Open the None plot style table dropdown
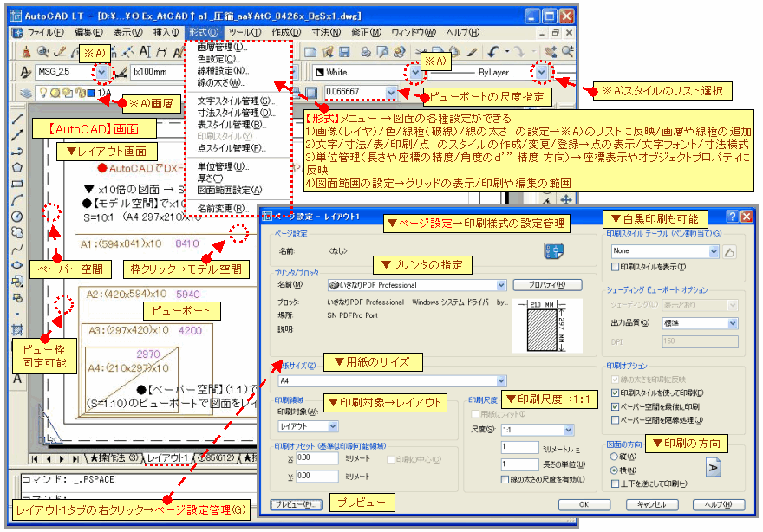Viewport: 763px width, 532px height. pos(714,251)
